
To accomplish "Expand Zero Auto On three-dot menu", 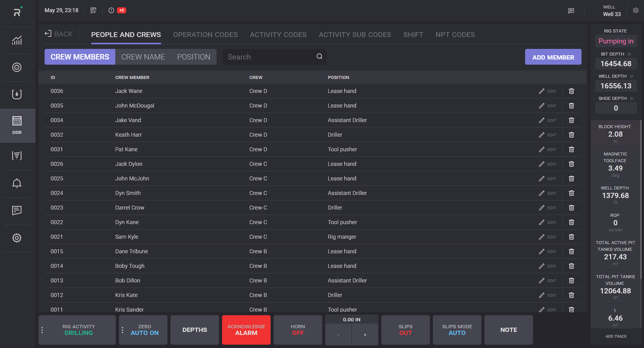I will coord(123,330).
